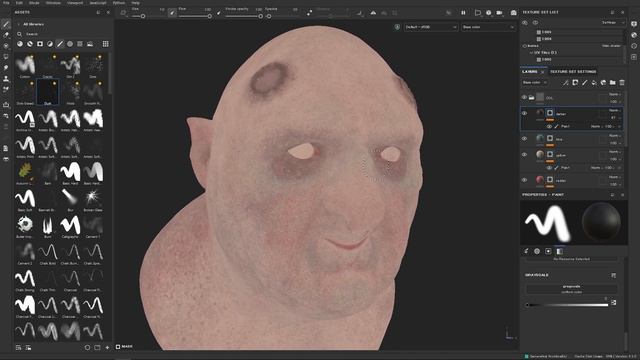
Task: Toggle solo-view eye in Texture Set List
Action: (x=525, y=23)
